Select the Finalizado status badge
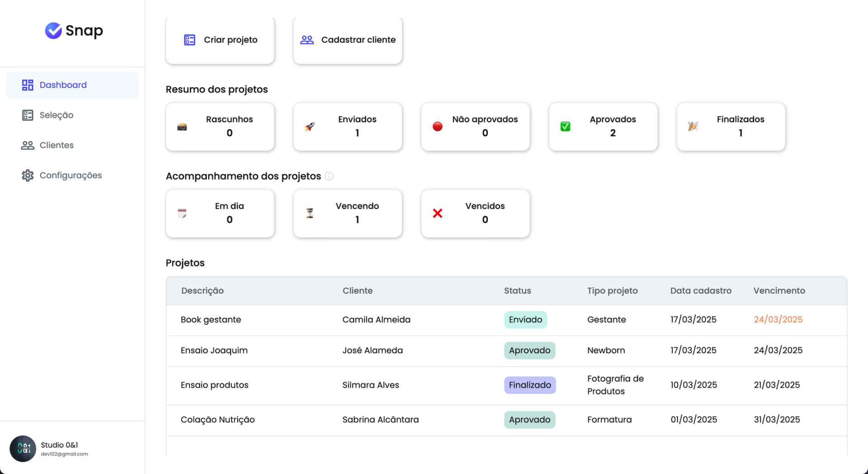The height and width of the screenshot is (474, 868). point(530,385)
